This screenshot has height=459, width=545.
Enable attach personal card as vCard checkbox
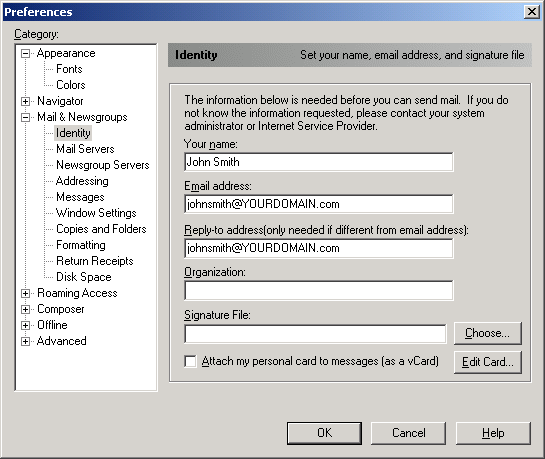tap(190, 361)
